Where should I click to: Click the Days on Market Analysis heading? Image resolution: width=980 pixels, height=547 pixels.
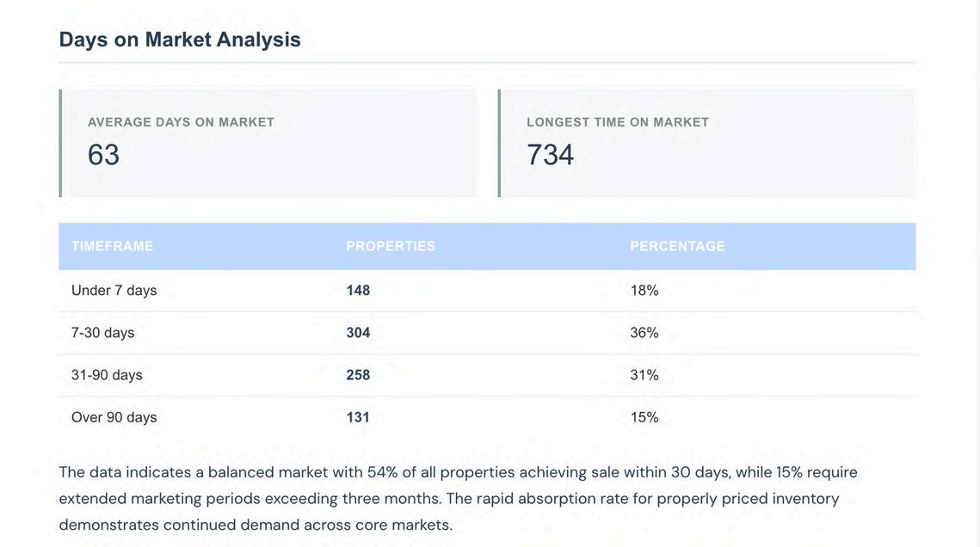point(180,40)
